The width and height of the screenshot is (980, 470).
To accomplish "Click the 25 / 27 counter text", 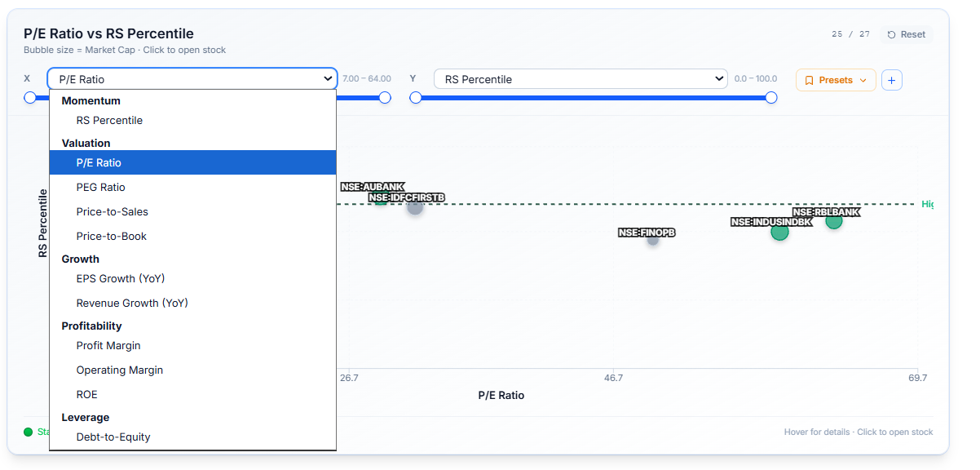I will [x=850, y=34].
